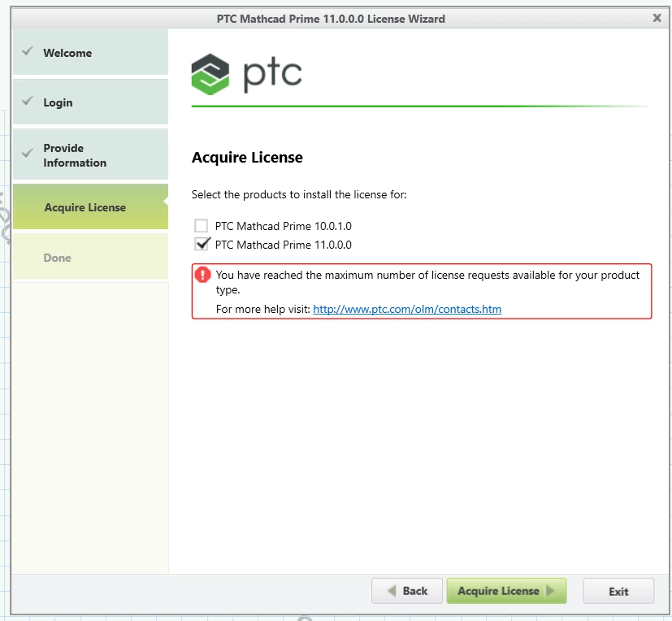Image resolution: width=672 pixels, height=621 pixels.
Task: Click the Acquire License heading text
Action: pos(247,158)
